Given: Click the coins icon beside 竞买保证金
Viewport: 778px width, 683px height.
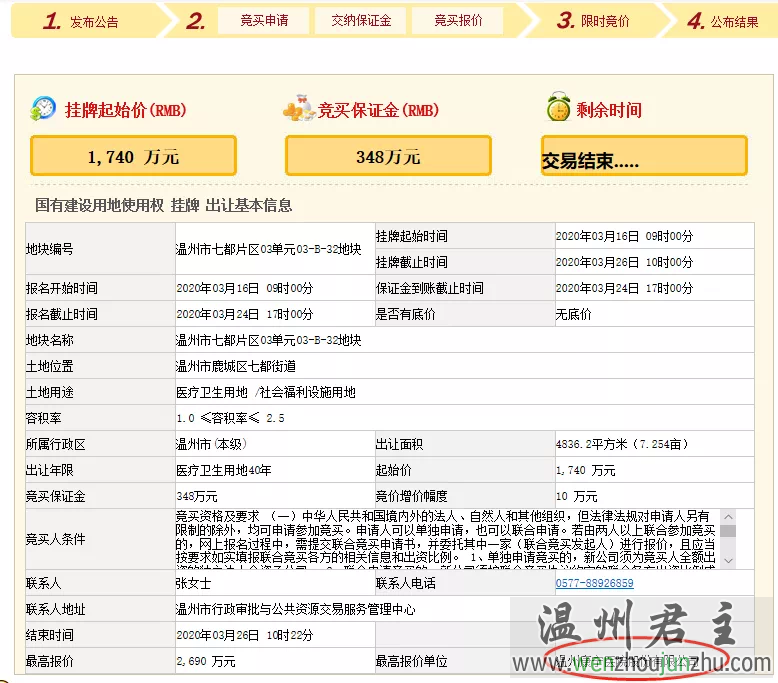Looking at the screenshot, I should [299, 110].
